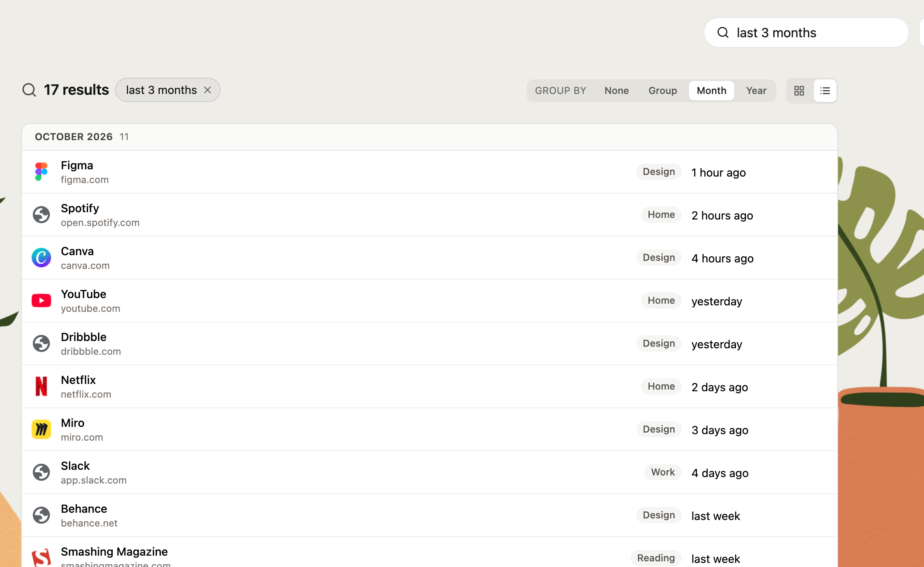
Task: Open the figma.com link
Action: (85, 180)
